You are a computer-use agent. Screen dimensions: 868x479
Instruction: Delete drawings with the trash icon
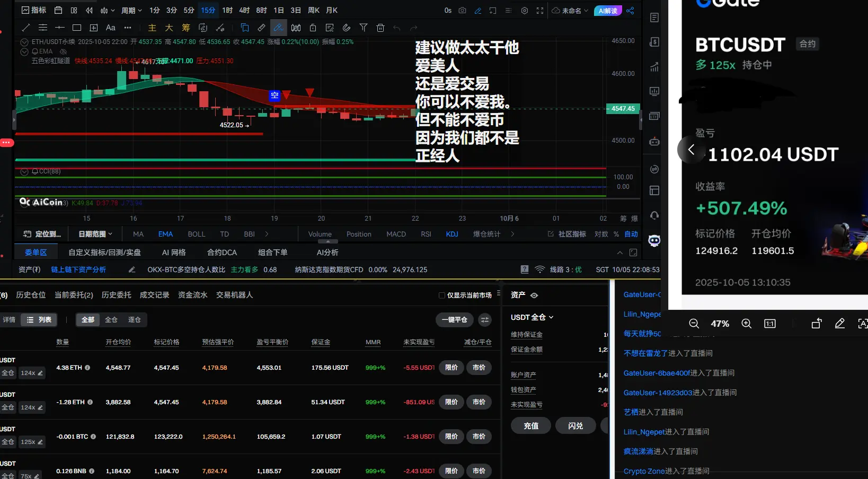click(x=380, y=28)
